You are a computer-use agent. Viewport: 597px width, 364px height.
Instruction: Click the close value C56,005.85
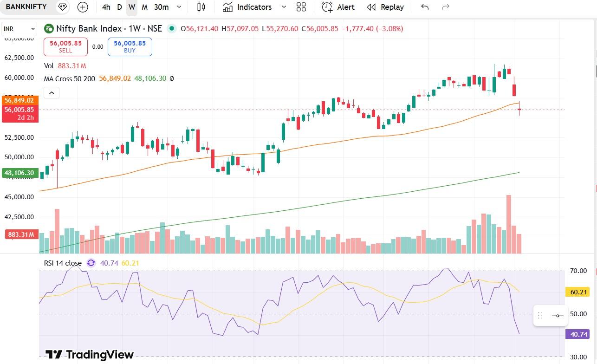pyautogui.click(x=320, y=29)
